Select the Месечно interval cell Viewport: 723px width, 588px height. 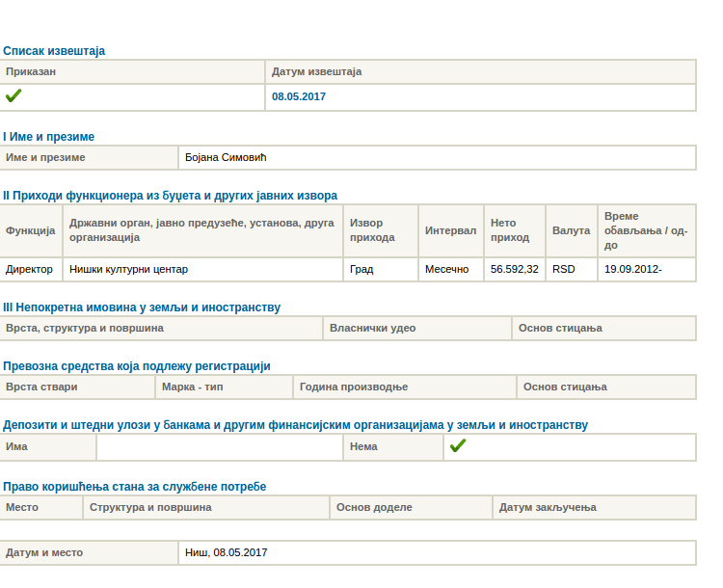pyautogui.click(x=447, y=270)
